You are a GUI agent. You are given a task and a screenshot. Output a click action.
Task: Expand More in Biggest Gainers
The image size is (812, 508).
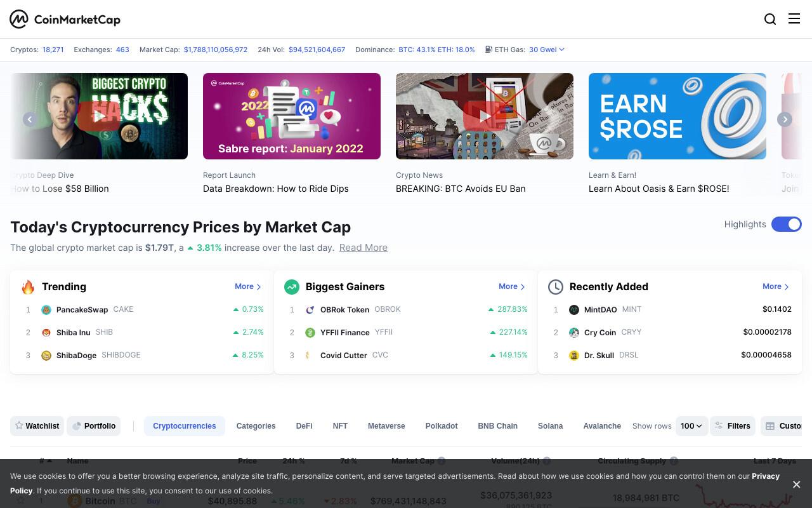click(x=512, y=286)
